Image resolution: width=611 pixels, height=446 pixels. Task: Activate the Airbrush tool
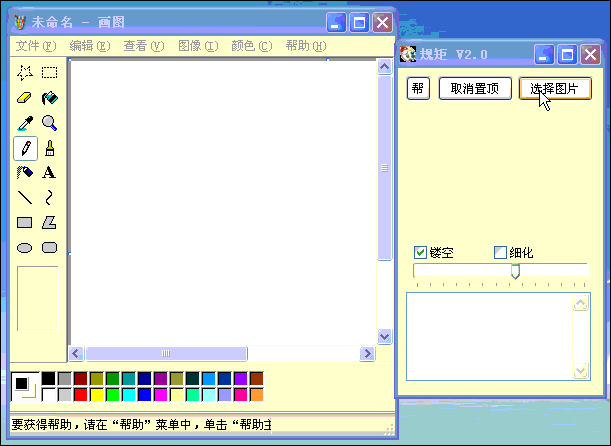coord(25,173)
